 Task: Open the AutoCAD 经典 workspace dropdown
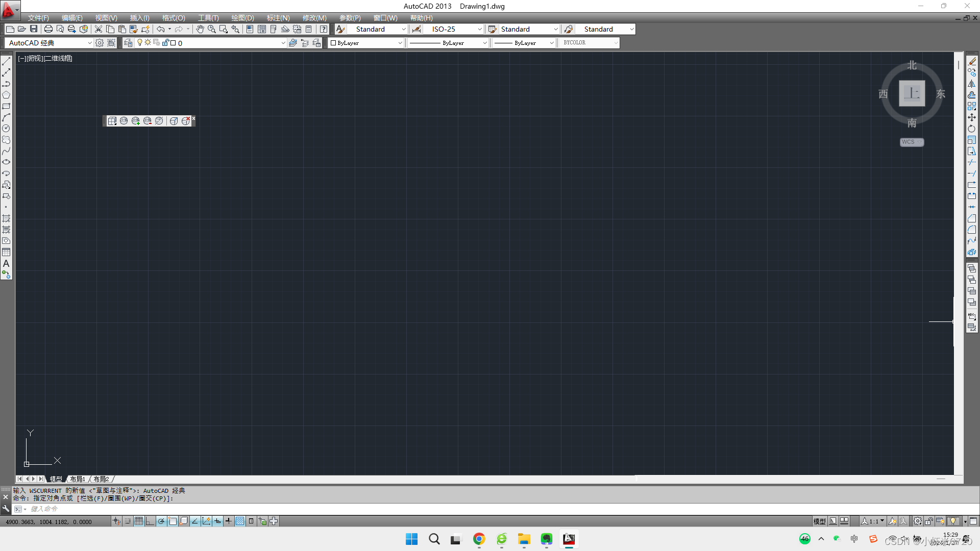point(90,43)
